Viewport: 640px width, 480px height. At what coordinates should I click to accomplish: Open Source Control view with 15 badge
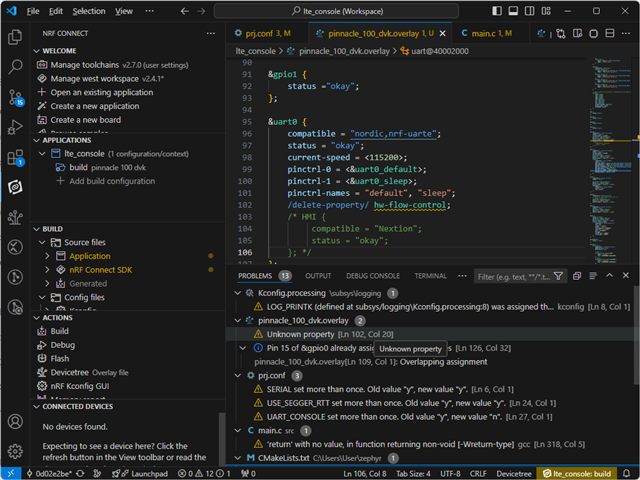click(x=16, y=97)
